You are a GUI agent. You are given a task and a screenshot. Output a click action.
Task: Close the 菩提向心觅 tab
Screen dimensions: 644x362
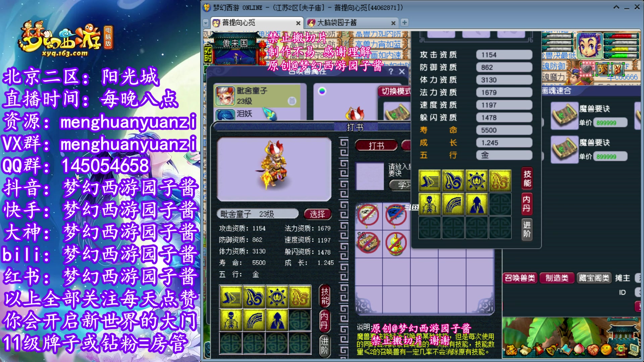pos(298,23)
